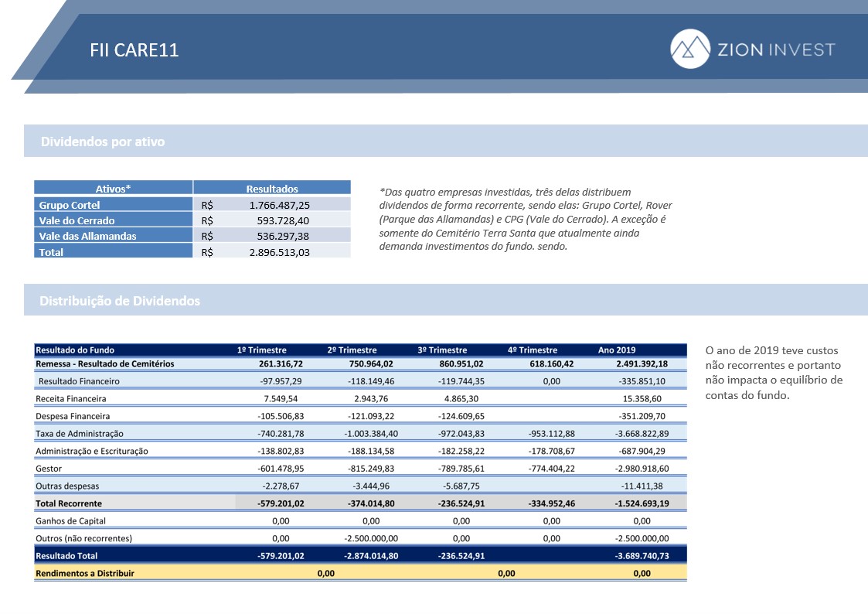This screenshot has width=868, height=614.
Task: Select the Distribuição de Dividendos section header
Action: [120, 301]
